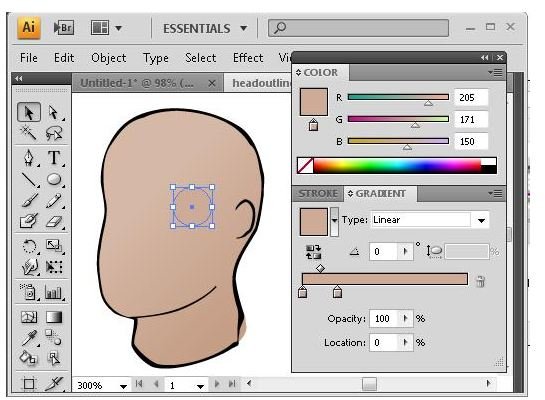Open Adobe Bridge via Br icon
The width and height of the screenshot is (545, 400).
[x=63, y=28]
